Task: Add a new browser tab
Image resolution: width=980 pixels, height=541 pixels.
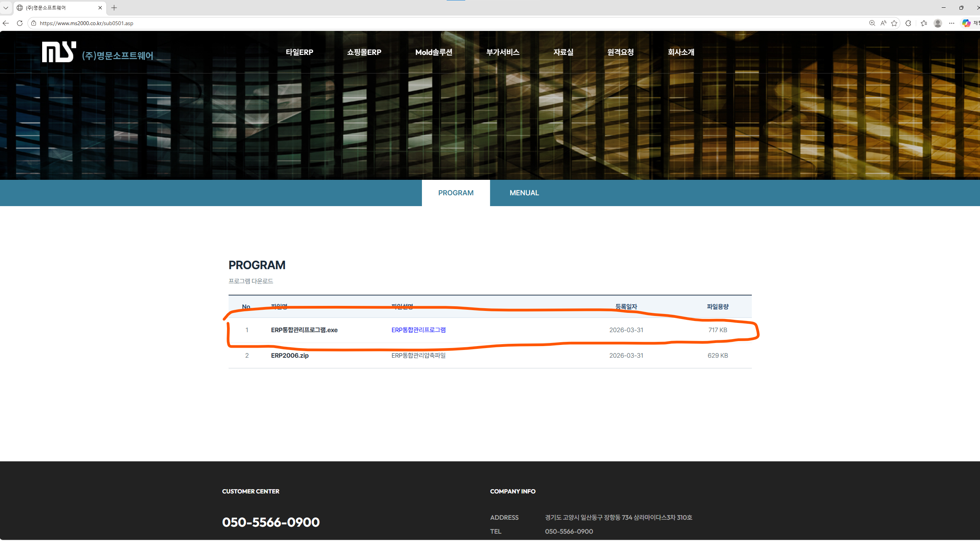Action: [114, 8]
